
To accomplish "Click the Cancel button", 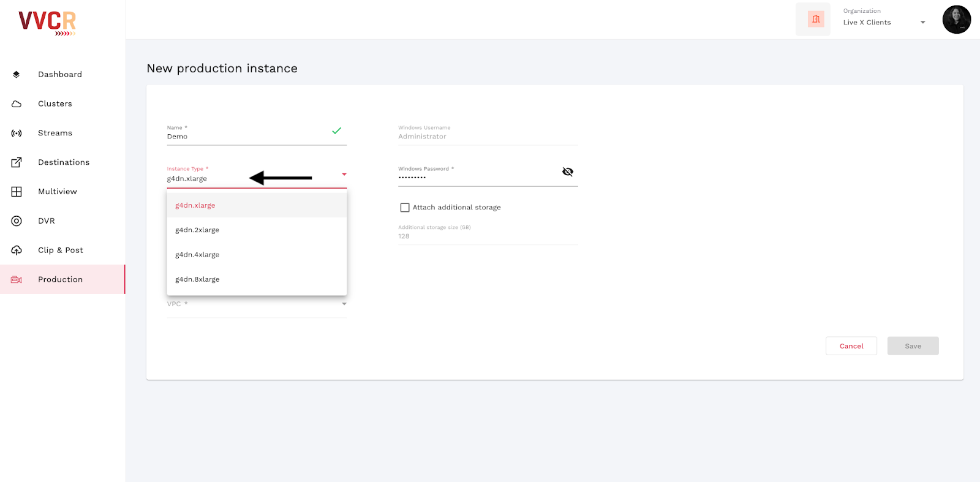I will click(851, 346).
